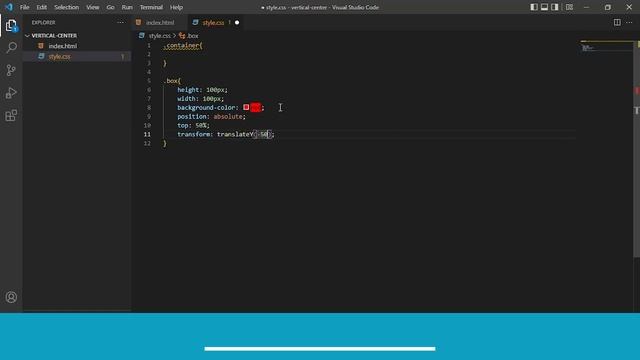Click the .box selector on line 5
This screenshot has width=640, height=360.
coord(171,81)
